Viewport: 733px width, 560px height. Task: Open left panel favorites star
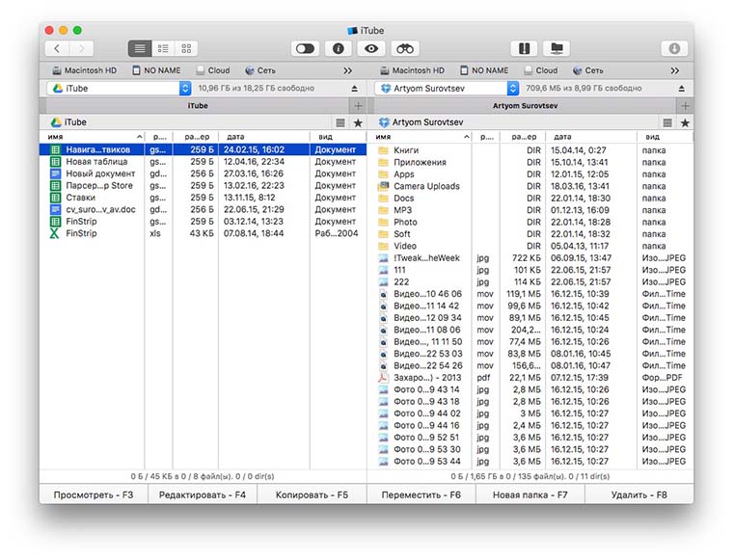tap(358, 122)
